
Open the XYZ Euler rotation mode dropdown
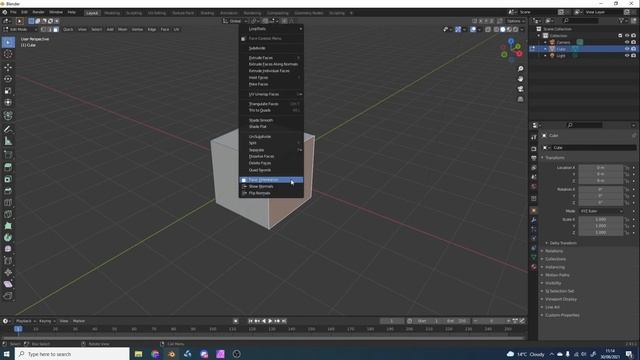click(601, 211)
